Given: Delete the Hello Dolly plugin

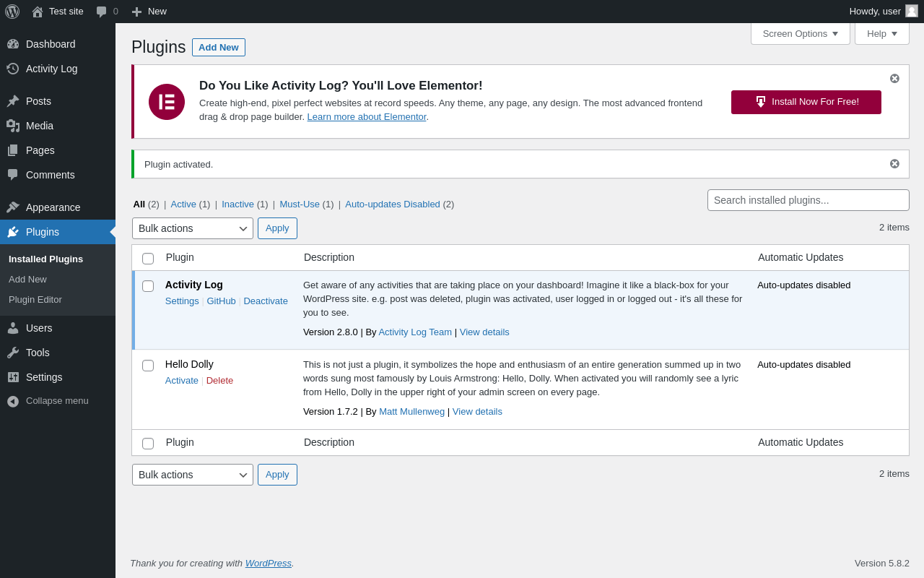Looking at the screenshot, I should (x=219, y=380).
